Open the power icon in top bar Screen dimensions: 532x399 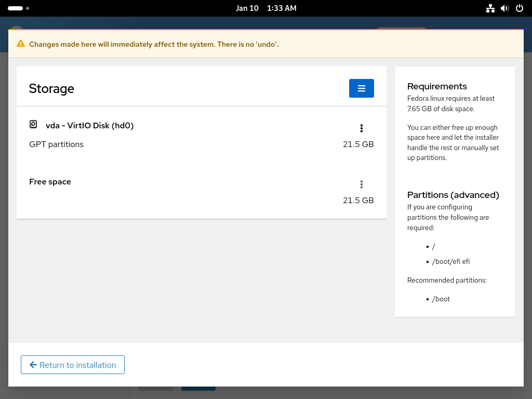520,8
